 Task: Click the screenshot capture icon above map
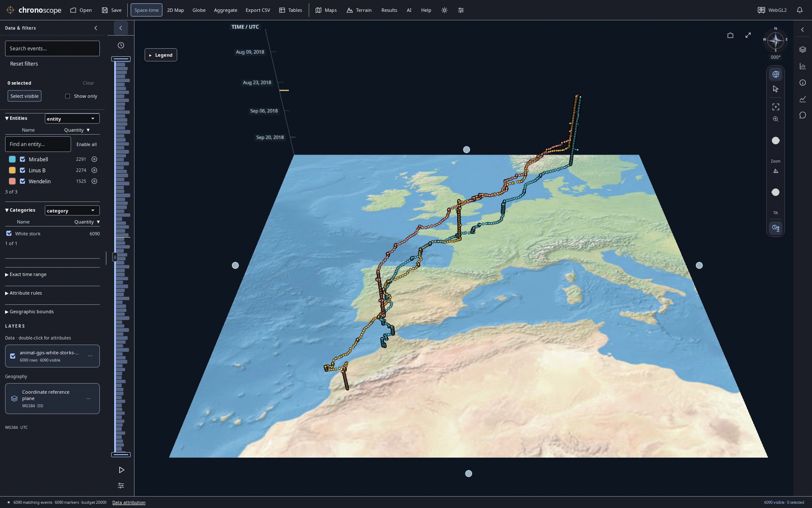(730, 35)
